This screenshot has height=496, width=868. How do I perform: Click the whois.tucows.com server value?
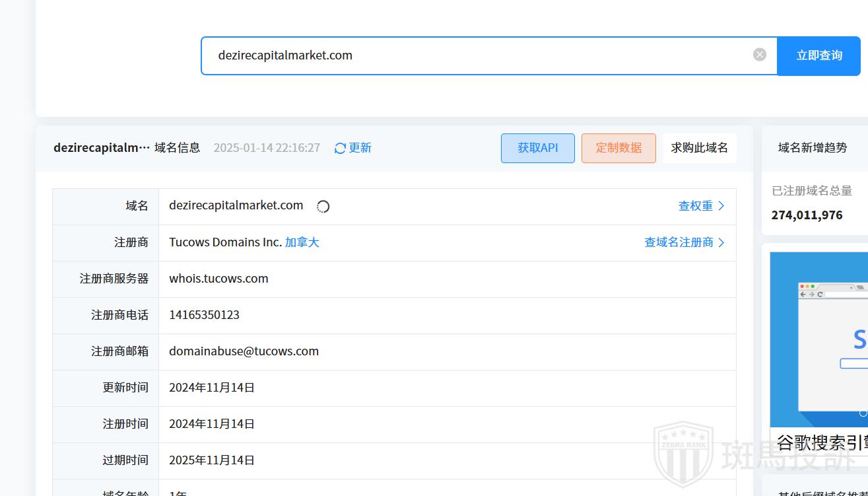click(218, 279)
